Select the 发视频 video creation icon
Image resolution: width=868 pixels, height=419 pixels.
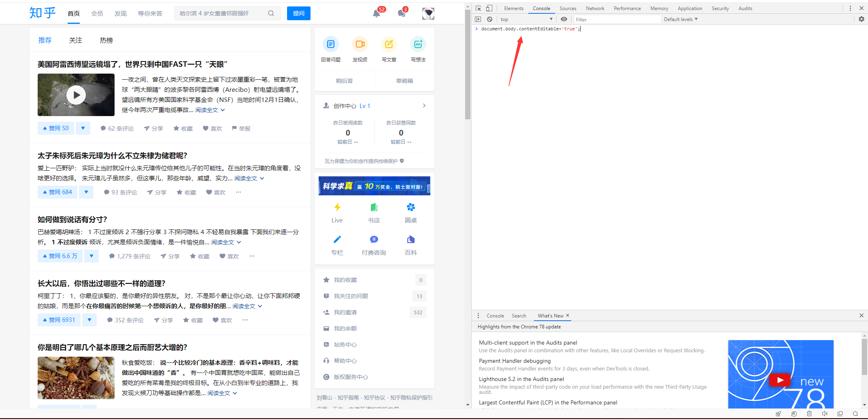[360, 44]
